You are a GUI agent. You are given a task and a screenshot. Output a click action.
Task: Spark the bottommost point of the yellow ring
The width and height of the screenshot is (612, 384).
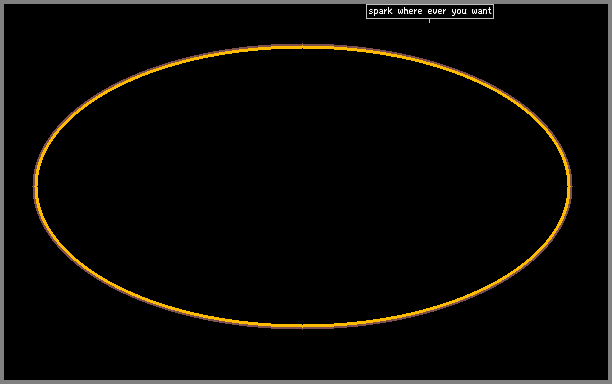click(302, 325)
